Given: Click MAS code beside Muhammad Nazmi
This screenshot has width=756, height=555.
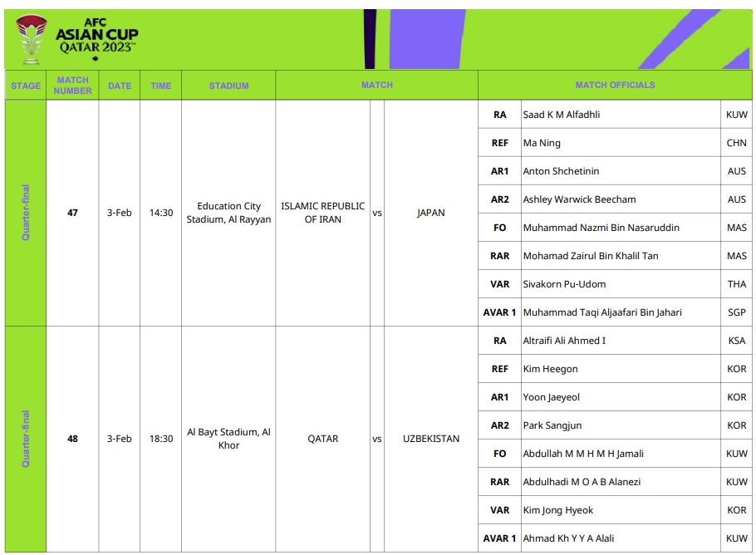Looking at the screenshot, I should click(737, 228).
